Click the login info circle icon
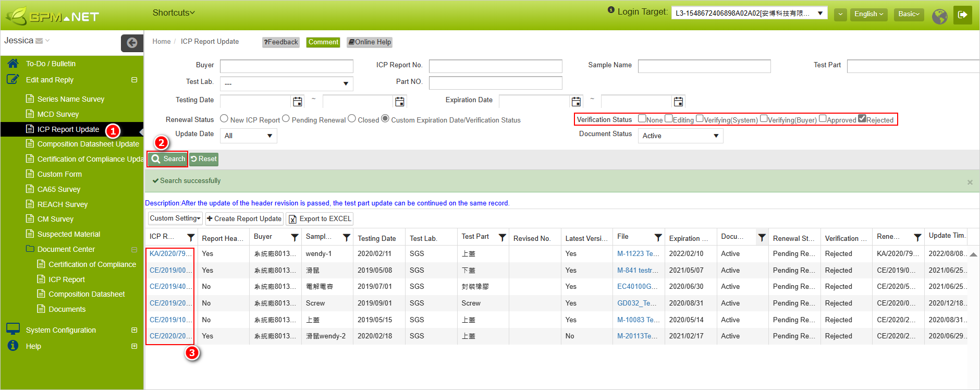Screen dimensions: 980x390 (x=611, y=10)
